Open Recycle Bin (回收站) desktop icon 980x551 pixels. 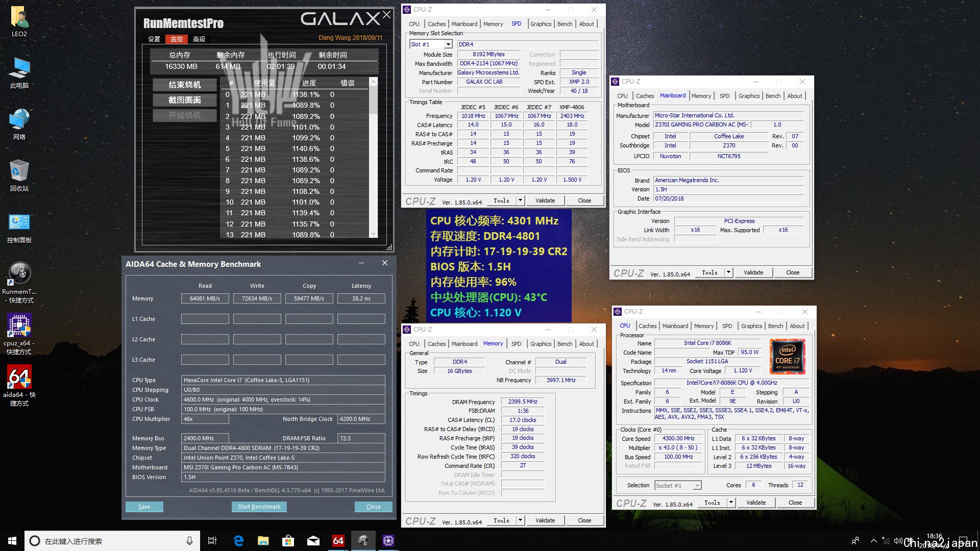point(19,176)
